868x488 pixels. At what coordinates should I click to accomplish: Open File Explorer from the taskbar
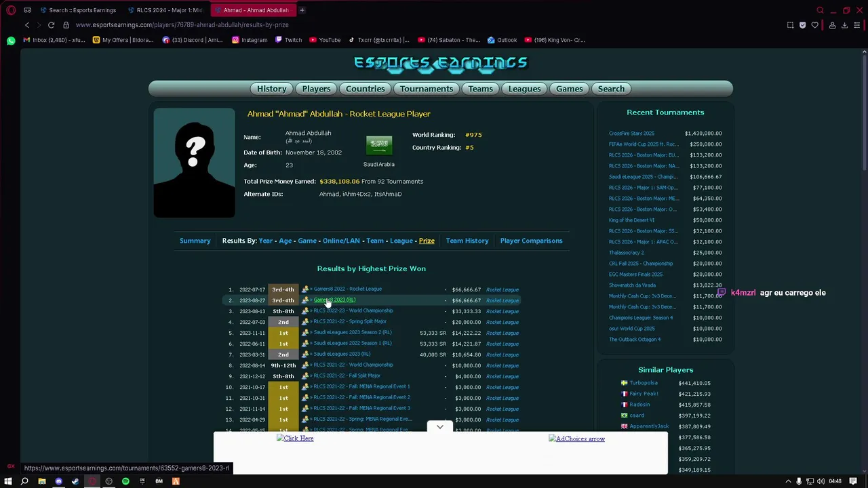41,481
